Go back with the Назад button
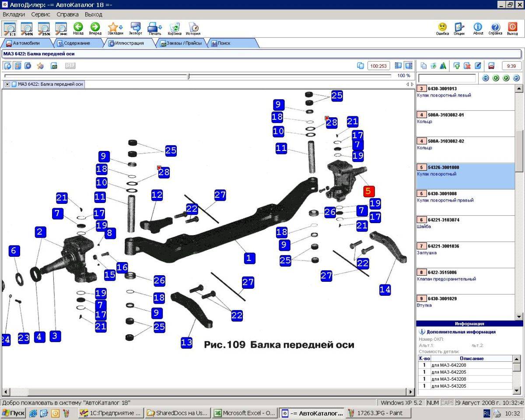The image size is (525, 420). [78, 28]
